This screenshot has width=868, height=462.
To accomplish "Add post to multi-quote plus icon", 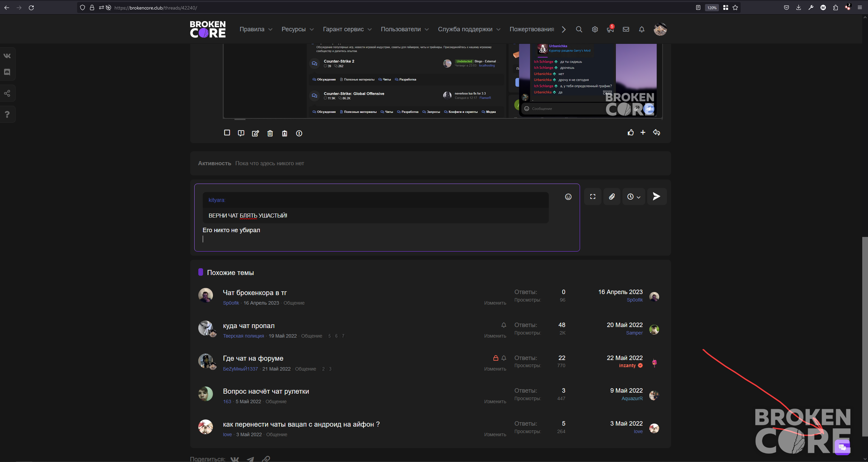I will point(643,133).
